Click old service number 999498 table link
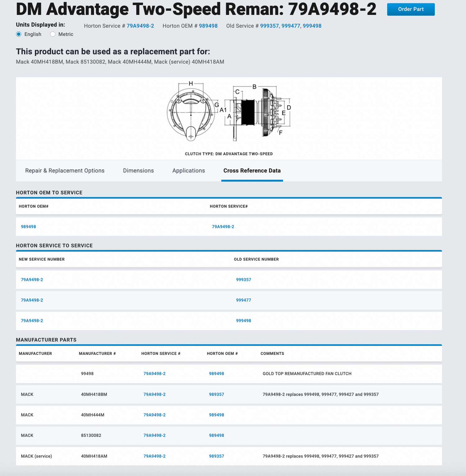466x476 pixels. click(x=244, y=321)
